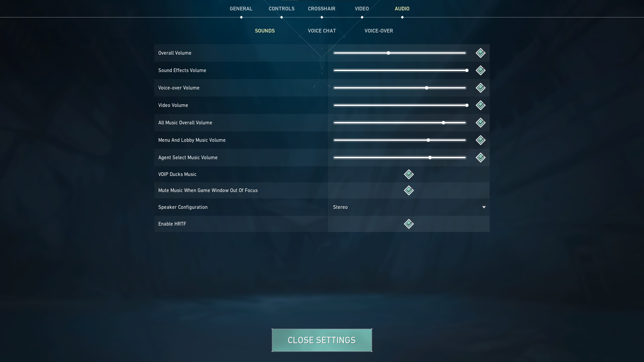Click the Sound Effects Volume reset icon
The image size is (644, 362).
click(x=480, y=70)
